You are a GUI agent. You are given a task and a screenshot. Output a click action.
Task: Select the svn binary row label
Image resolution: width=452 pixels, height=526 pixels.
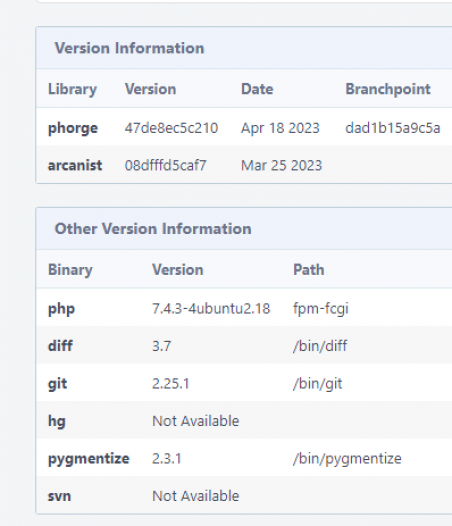pyautogui.click(x=59, y=496)
